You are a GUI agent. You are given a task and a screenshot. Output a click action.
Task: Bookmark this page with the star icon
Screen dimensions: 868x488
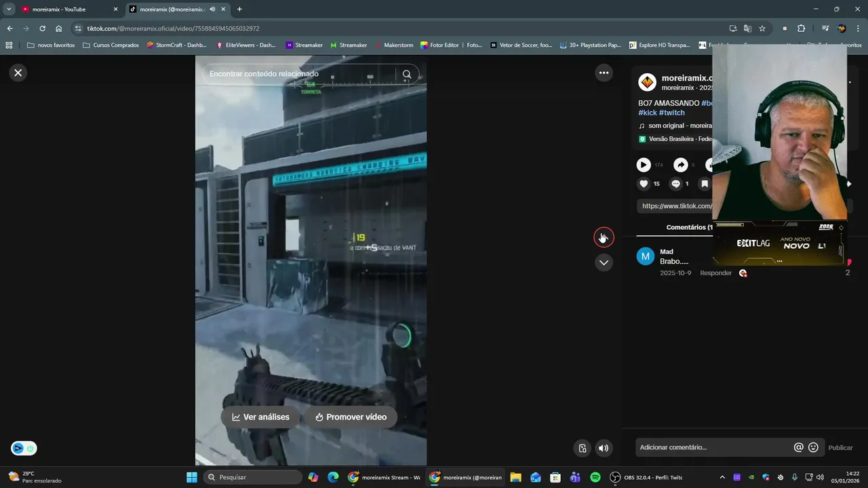[x=762, y=28]
